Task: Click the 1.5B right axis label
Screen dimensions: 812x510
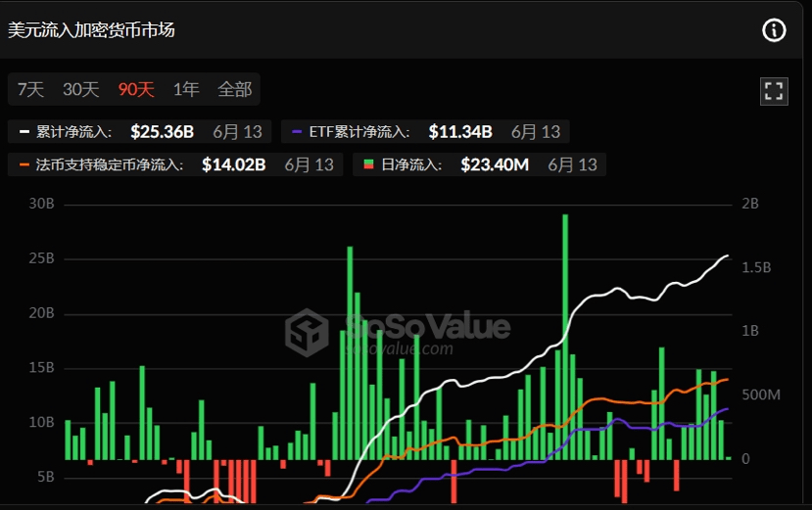Action: tap(756, 267)
